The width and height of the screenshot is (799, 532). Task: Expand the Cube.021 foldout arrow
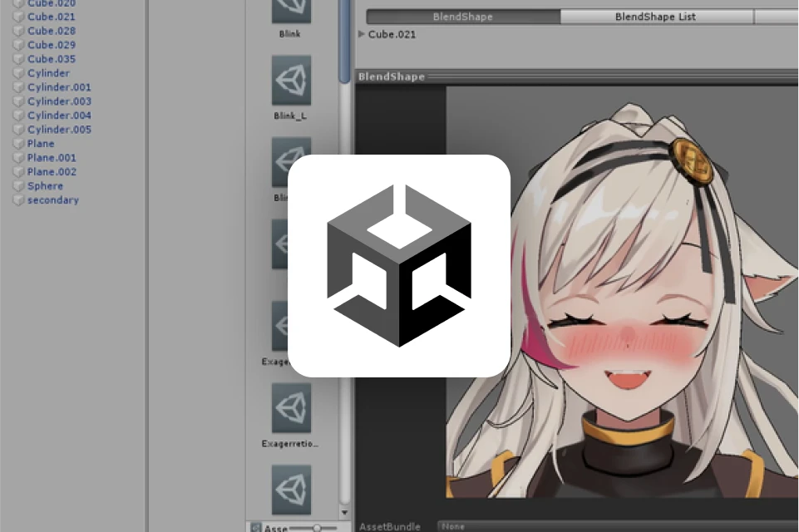click(362, 34)
